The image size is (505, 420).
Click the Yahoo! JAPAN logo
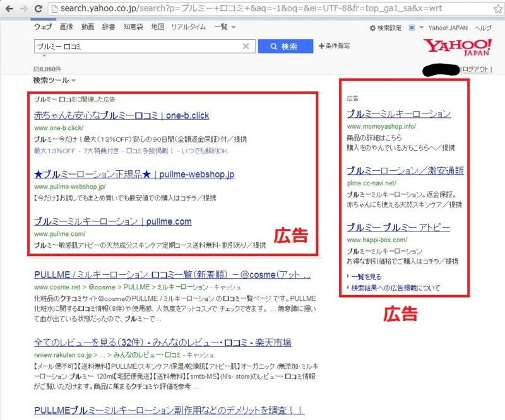click(457, 47)
